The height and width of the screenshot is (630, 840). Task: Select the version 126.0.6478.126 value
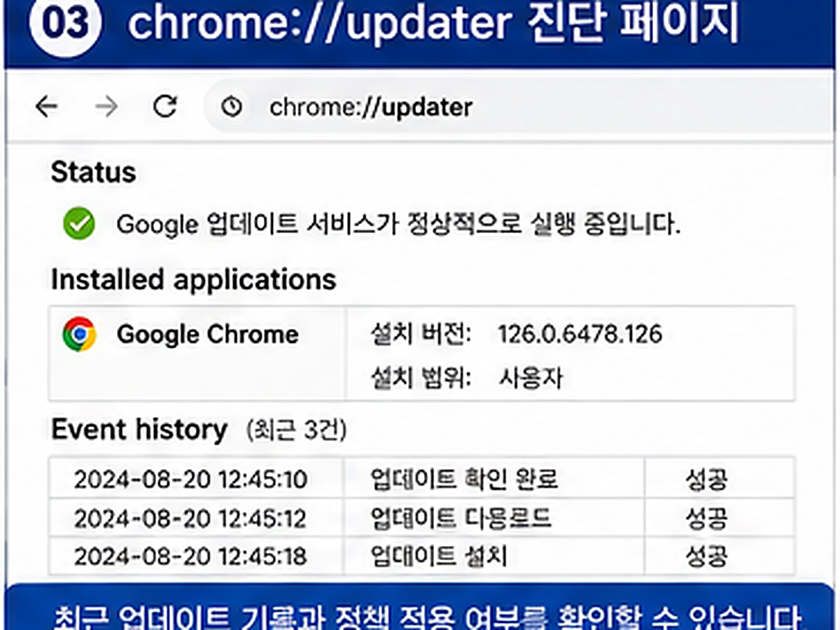tap(580, 335)
